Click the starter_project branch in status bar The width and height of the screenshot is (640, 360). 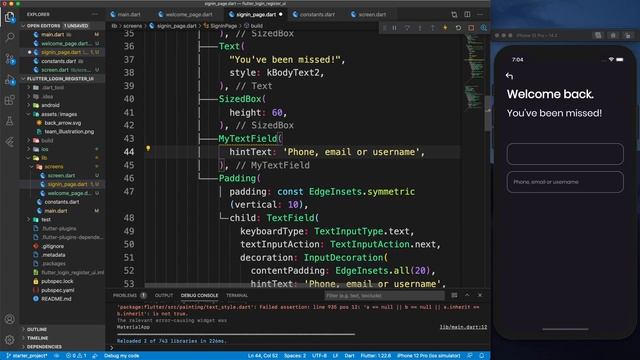28,356
